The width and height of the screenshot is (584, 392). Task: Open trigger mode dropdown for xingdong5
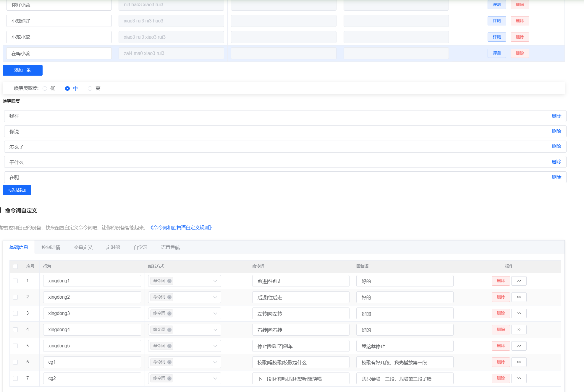click(185, 346)
